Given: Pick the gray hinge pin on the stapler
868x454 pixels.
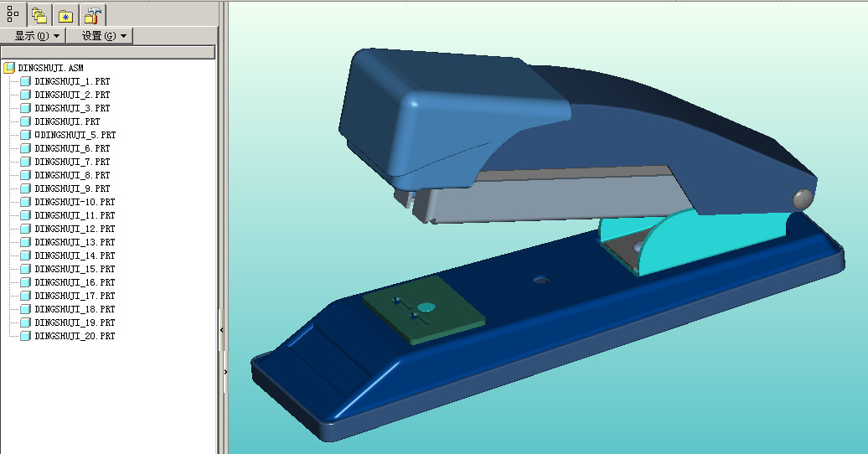Looking at the screenshot, I should tap(803, 199).
